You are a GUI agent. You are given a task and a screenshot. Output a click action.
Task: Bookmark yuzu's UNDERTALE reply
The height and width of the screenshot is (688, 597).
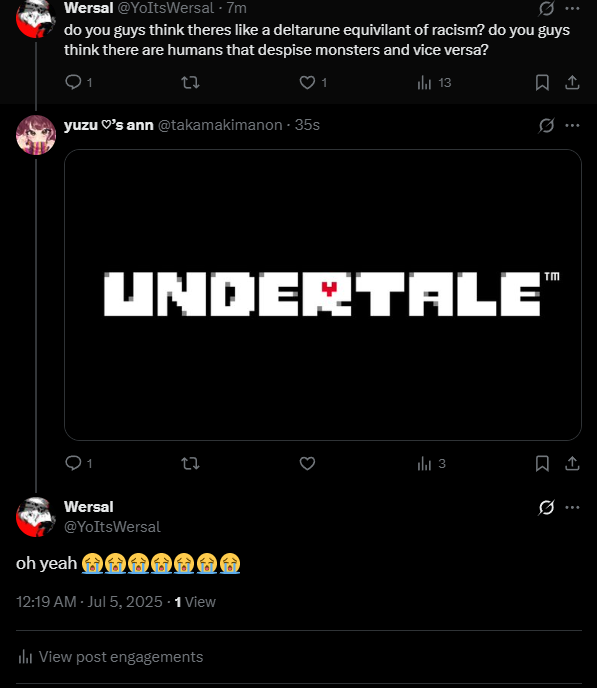(542, 463)
